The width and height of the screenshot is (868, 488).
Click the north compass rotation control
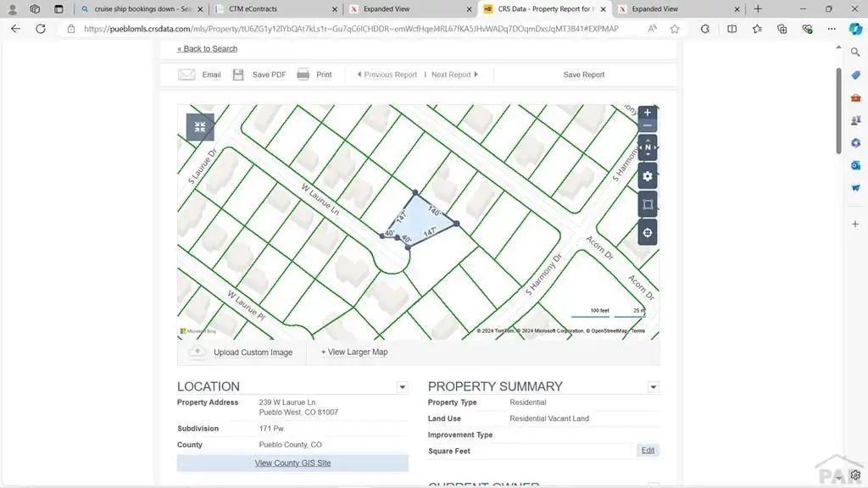647,147
